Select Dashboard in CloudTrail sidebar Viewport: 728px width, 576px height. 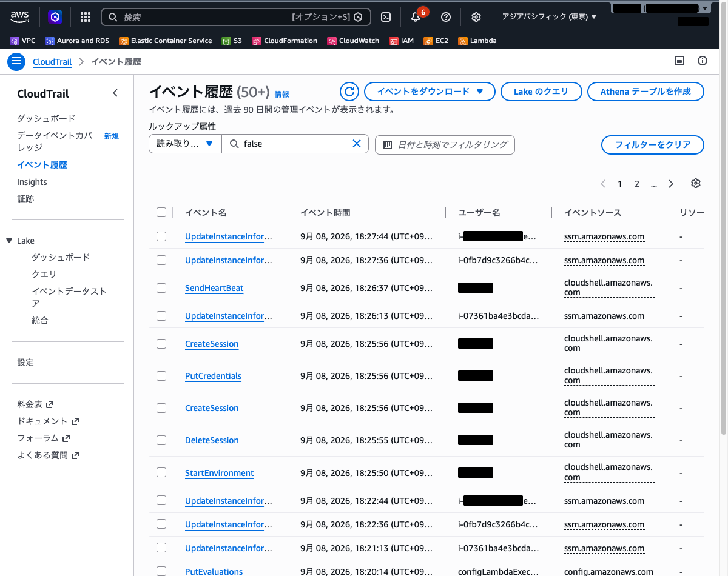tap(46, 118)
